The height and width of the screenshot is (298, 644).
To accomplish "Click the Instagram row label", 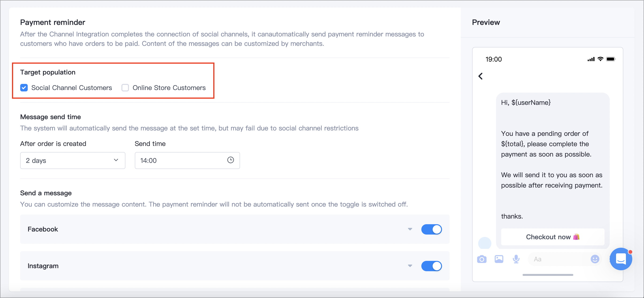I will tap(43, 266).
